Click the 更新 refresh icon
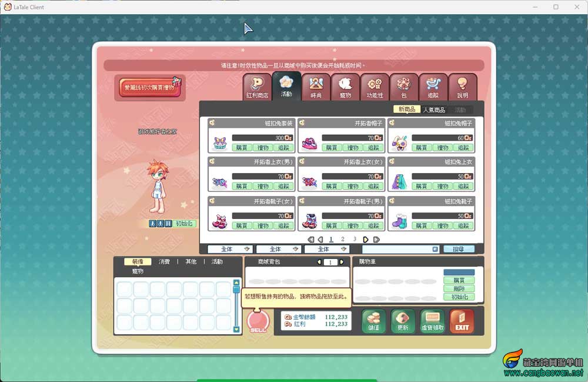 pos(403,321)
